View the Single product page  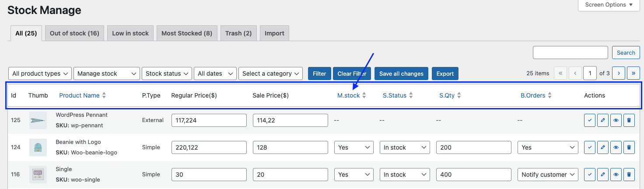click(616, 175)
